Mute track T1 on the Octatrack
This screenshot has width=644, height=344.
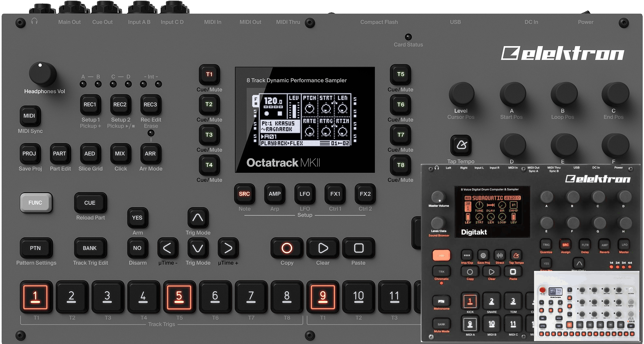[209, 74]
